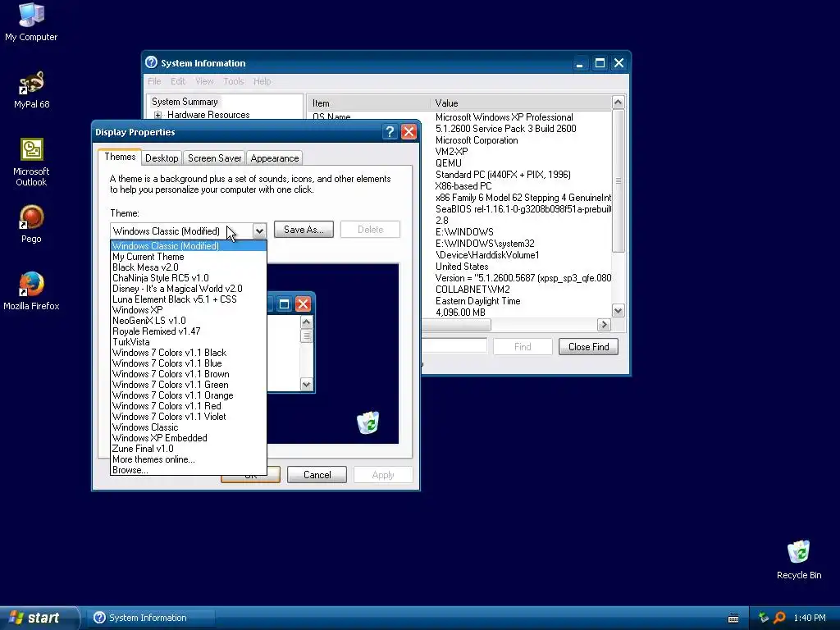Open the Tools menu in System Information
The width and height of the screenshot is (840, 630).
pyautogui.click(x=233, y=81)
